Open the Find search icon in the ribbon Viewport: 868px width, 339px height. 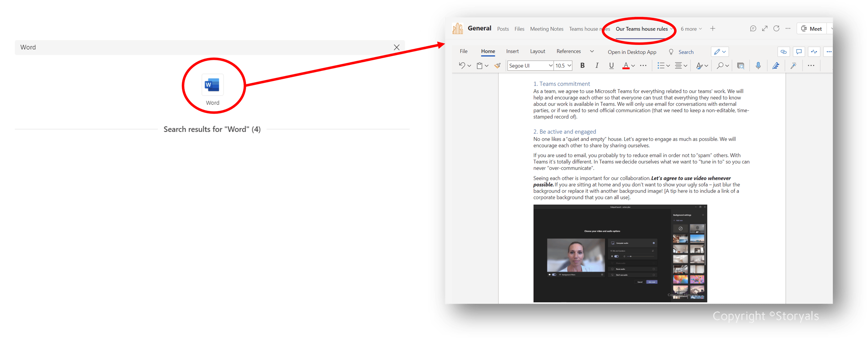pyautogui.click(x=721, y=66)
